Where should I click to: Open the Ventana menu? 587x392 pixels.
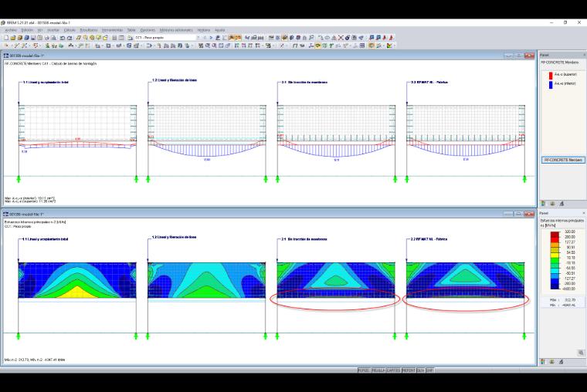204,30
